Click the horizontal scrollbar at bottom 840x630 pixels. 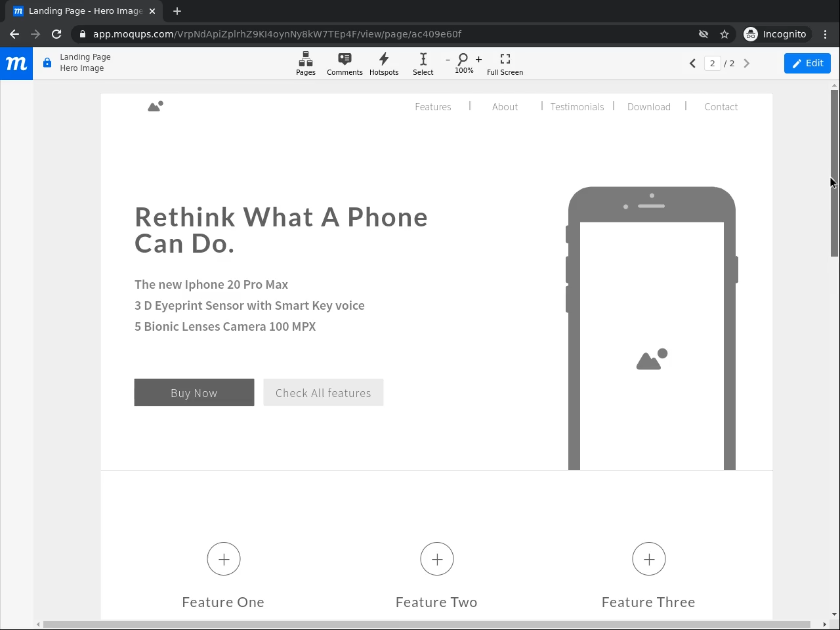coord(427,624)
